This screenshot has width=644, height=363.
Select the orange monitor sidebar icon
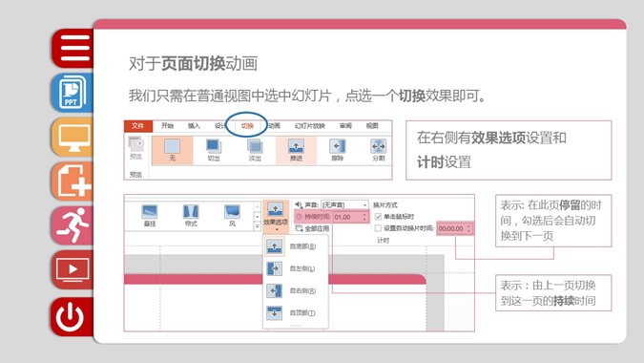pos(73,137)
